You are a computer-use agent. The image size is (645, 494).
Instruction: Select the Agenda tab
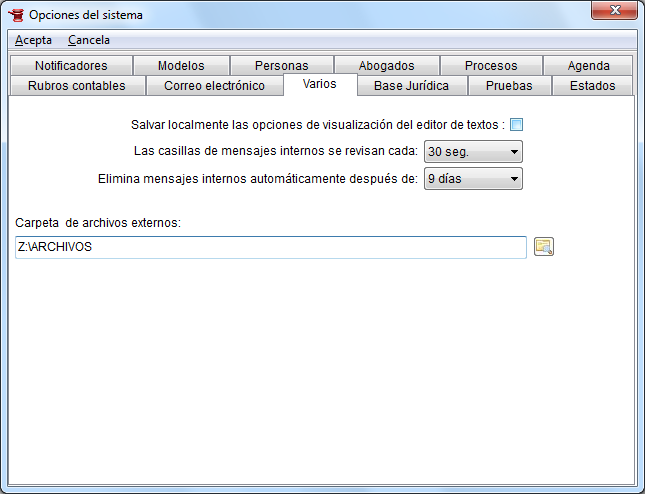click(x=588, y=66)
